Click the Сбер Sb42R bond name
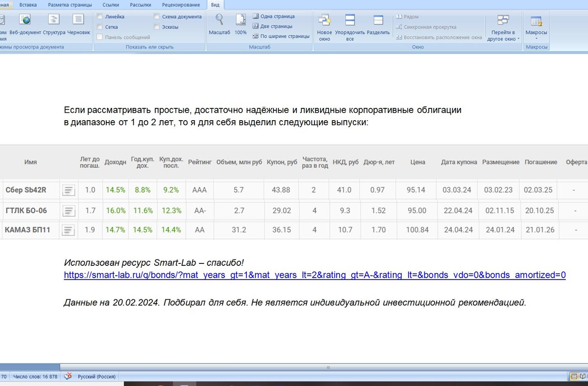 pyautogui.click(x=25, y=190)
